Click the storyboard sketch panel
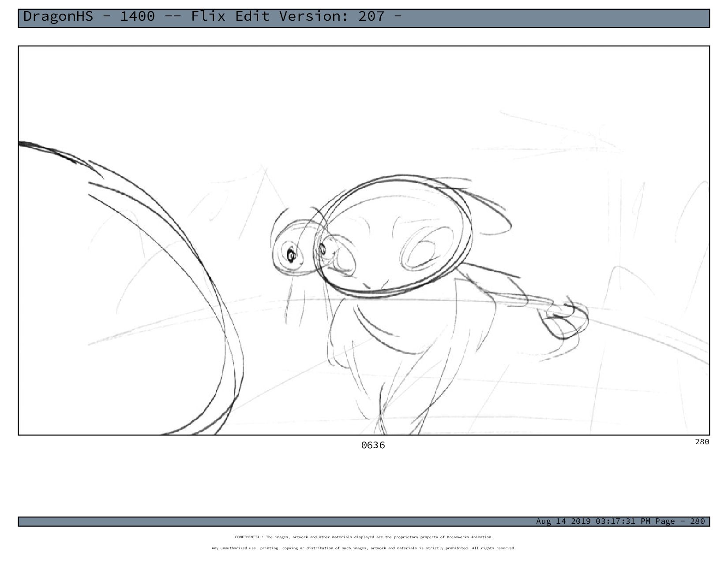The width and height of the screenshot is (728, 563). pos(364,241)
